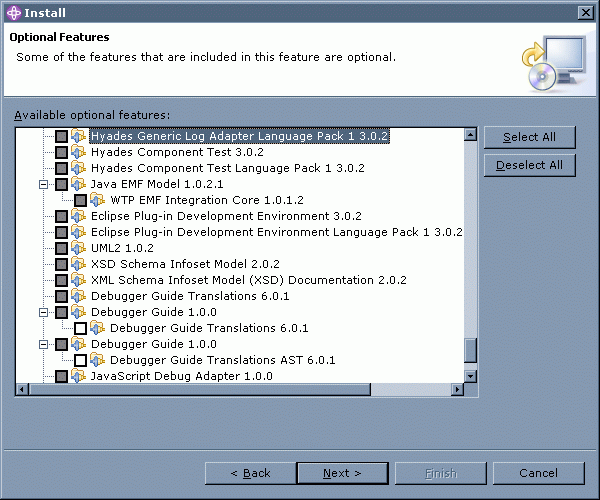600x500 pixels.
Task: Click the icon for Eclipse Plug-in Development Environment 3.0.2
Action: [78, 217]
